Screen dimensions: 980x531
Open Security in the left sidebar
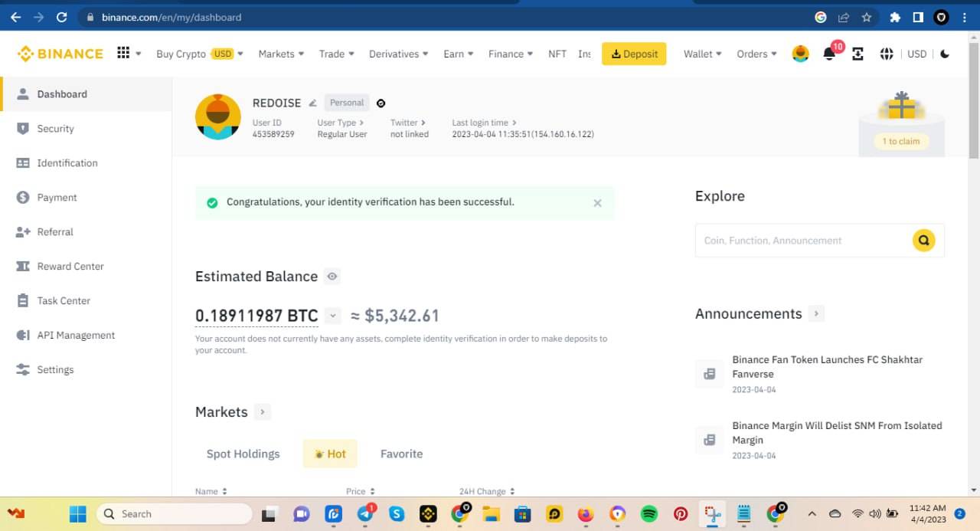click(55, 129)
